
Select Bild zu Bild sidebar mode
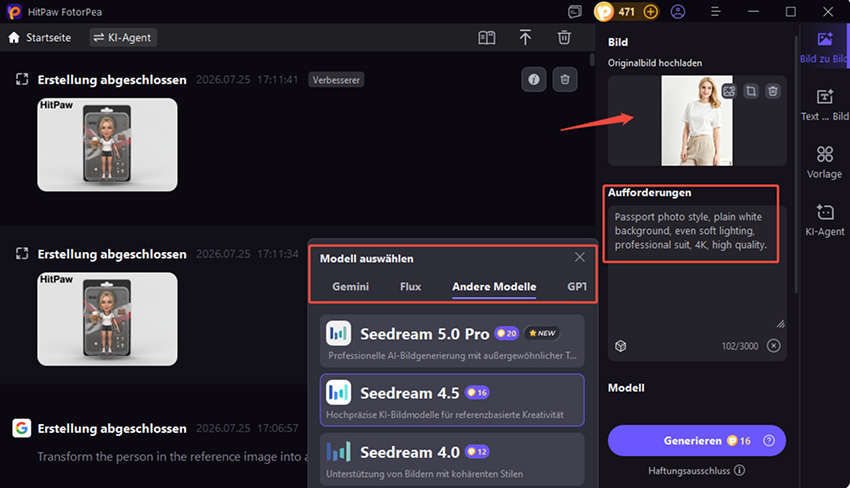[x=825, y=47]
